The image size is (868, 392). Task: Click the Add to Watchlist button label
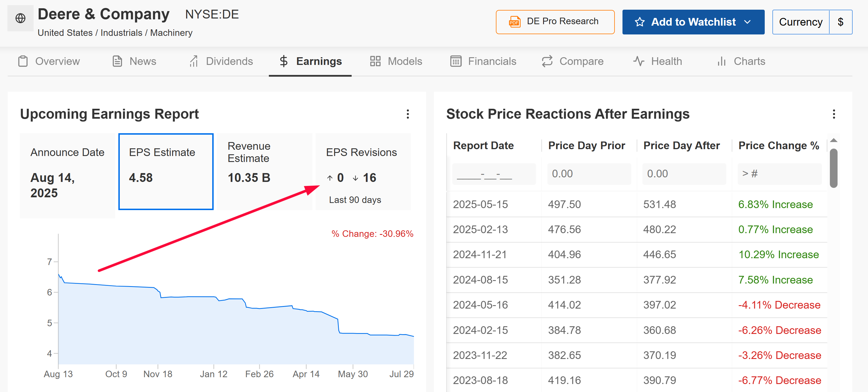tap(693, 22)
